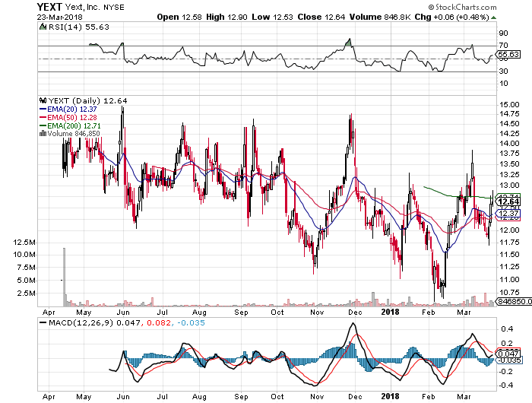Click the RSI(14) 55.63 label
The width and height of the screenshot is (532, 403).
(x=79, y=27)
